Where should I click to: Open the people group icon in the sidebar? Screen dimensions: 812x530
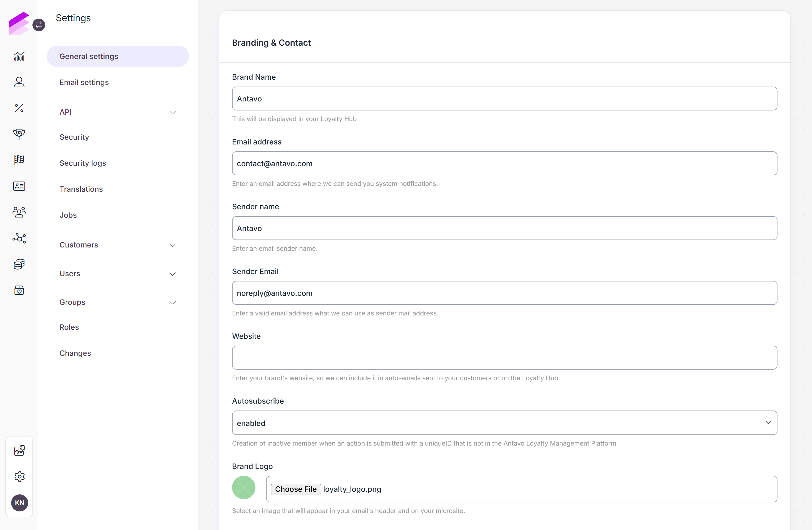coord(19,212)
